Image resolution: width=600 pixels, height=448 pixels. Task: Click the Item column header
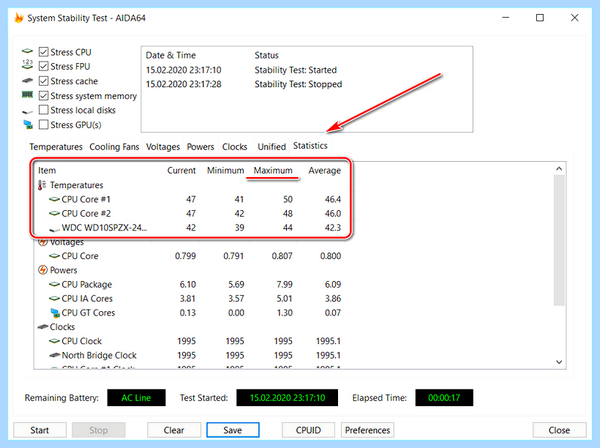(47, 171)
